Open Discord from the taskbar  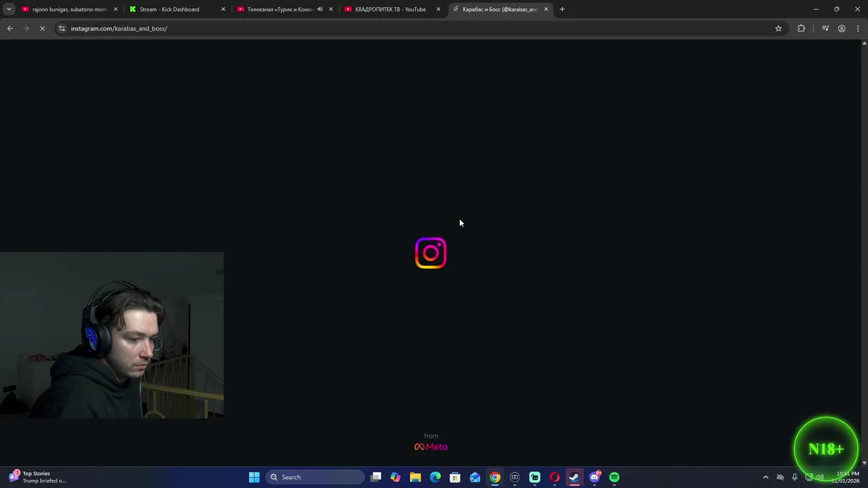coord(595,477)
